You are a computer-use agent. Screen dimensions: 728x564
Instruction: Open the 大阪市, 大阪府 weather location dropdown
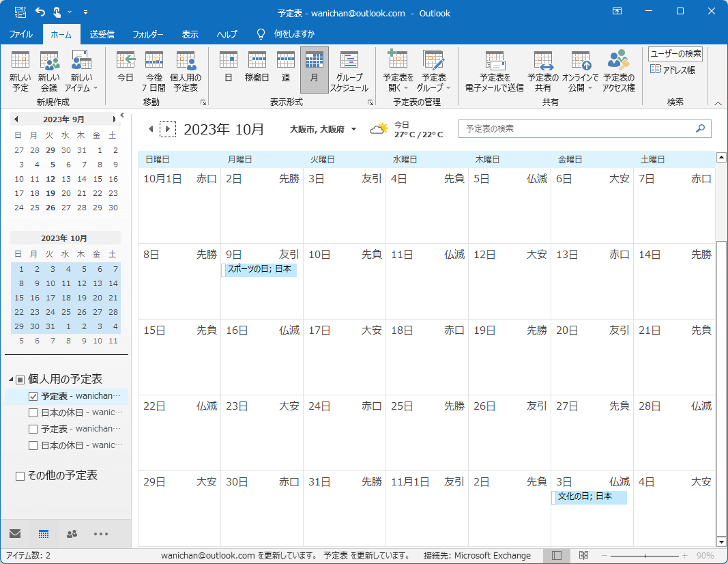pos(353,129)
